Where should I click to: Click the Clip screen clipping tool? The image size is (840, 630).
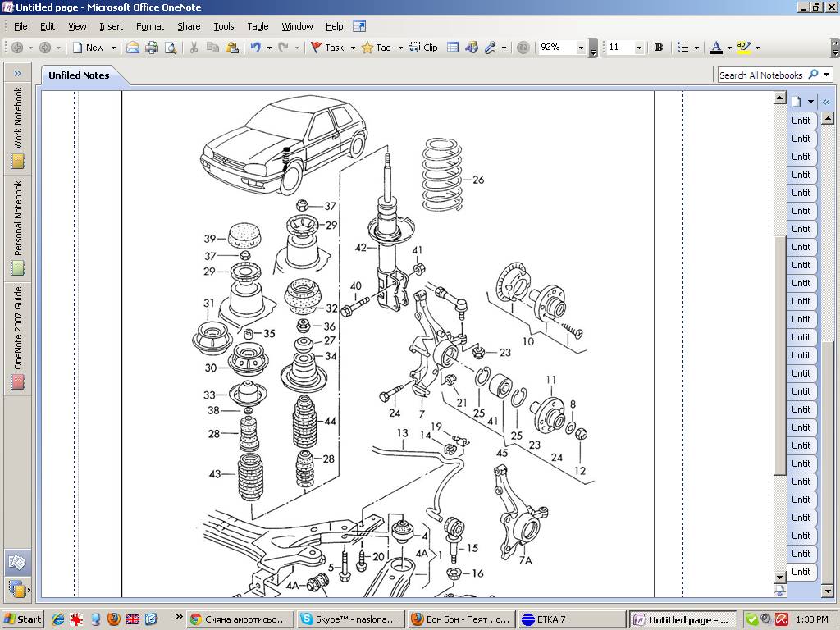point(423,48)
